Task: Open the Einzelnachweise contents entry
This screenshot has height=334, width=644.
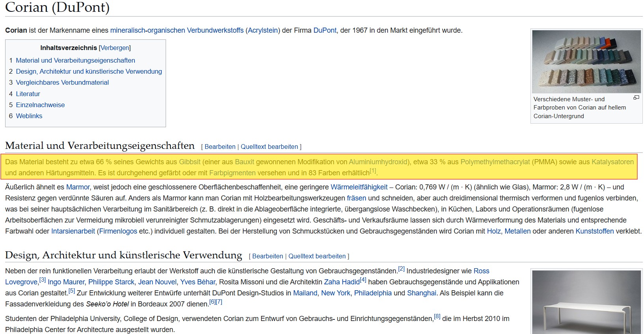Action: point(40,105)
